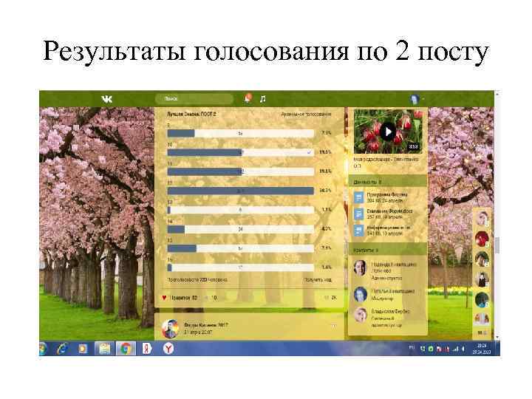This screenshot has height=399, width=532.
Task: Click the scrollbar down arrow
Action: (497, 337)
